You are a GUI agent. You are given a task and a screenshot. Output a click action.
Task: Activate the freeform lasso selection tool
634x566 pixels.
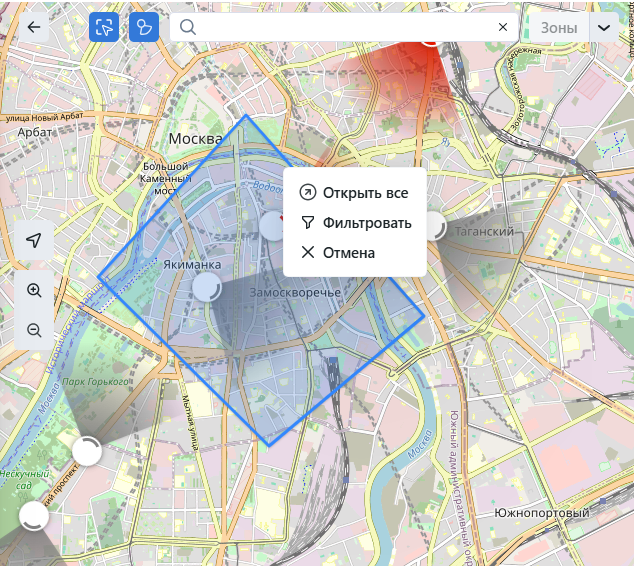(144, 27)
